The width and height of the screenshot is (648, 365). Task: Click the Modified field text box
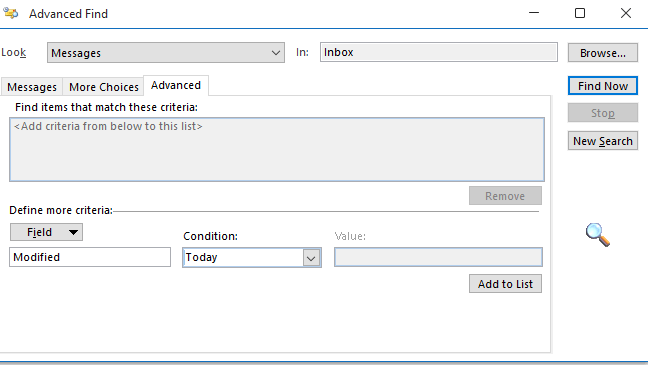(90, 257)
